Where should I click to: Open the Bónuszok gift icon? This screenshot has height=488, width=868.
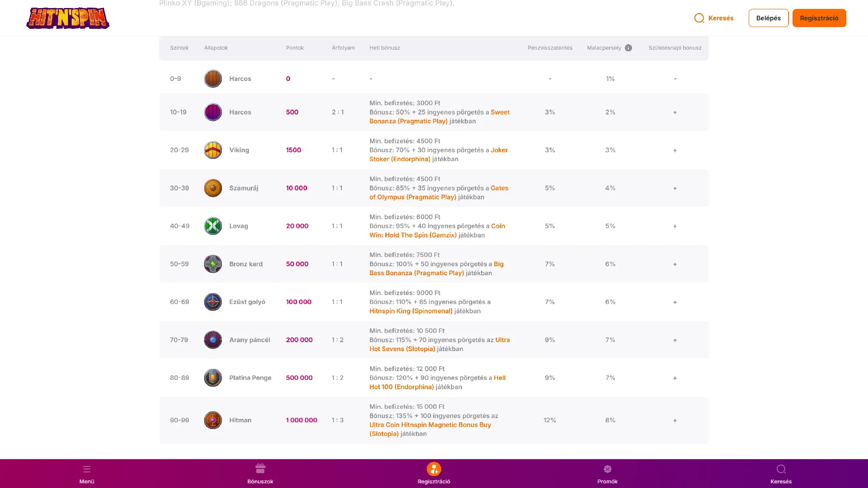click(260, 468)
